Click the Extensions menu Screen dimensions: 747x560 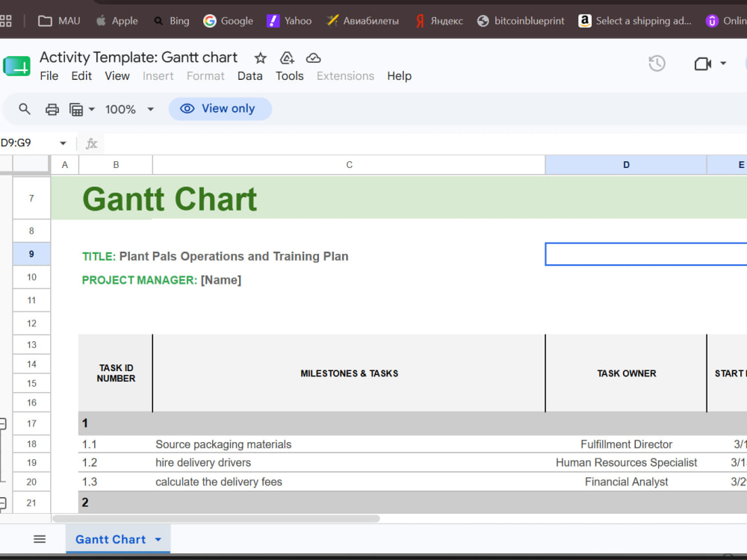click(x=345, y=75)
